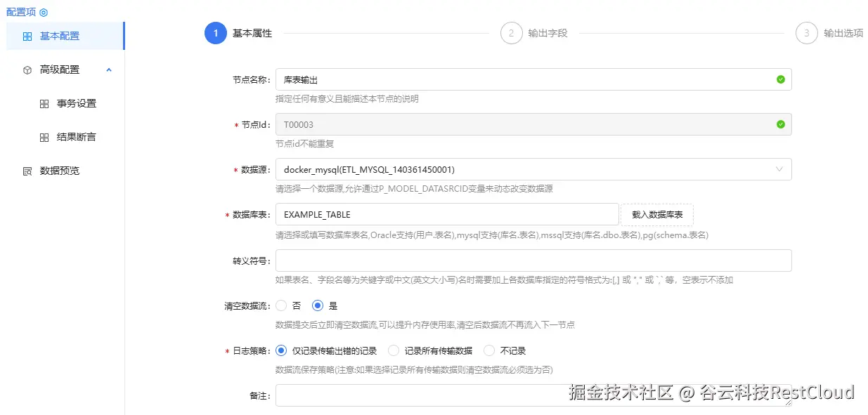Click the 结果断言 grid icon
Viewport: 868px width, 415px height.
coord(44,137)
